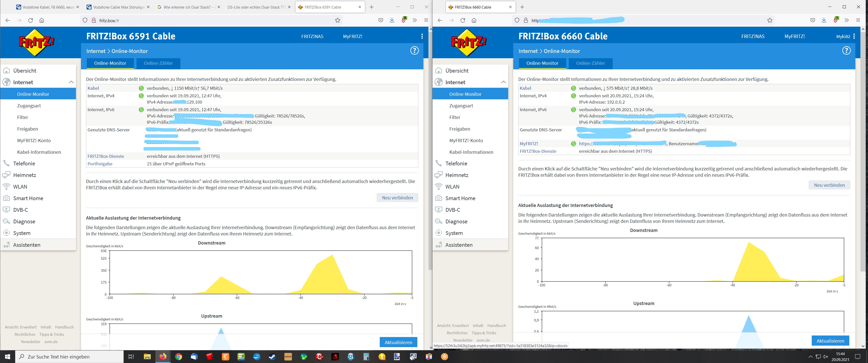
Task: Open three-dot menu in FRITZ!Box 6591 header
Action: pyautogui.click(x=422, y=36)
